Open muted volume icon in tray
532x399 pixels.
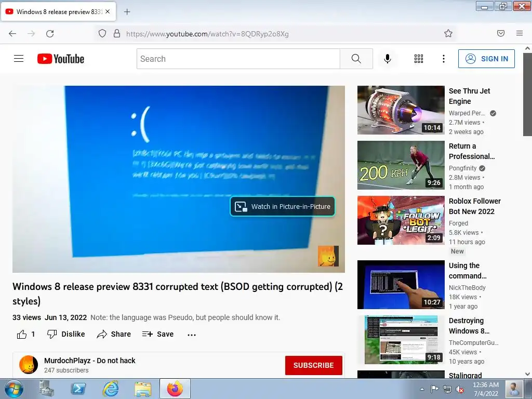click(460, 389)
